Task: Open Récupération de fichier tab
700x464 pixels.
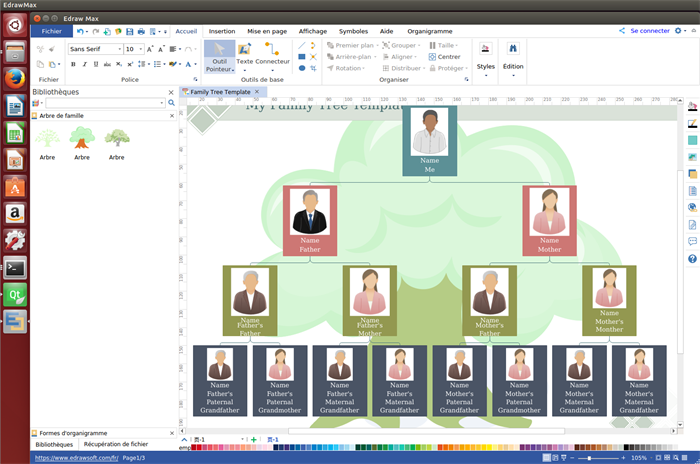Action: click(x=116, y=444)
